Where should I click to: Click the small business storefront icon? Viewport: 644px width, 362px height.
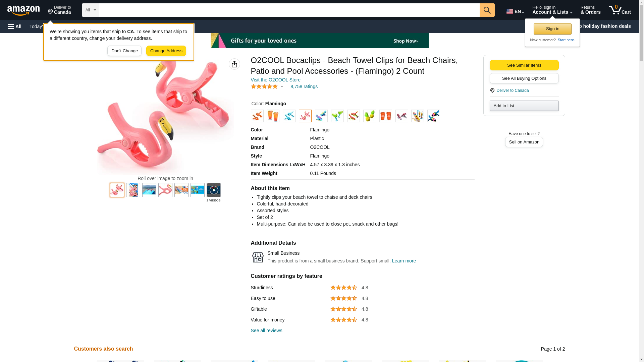258,257
